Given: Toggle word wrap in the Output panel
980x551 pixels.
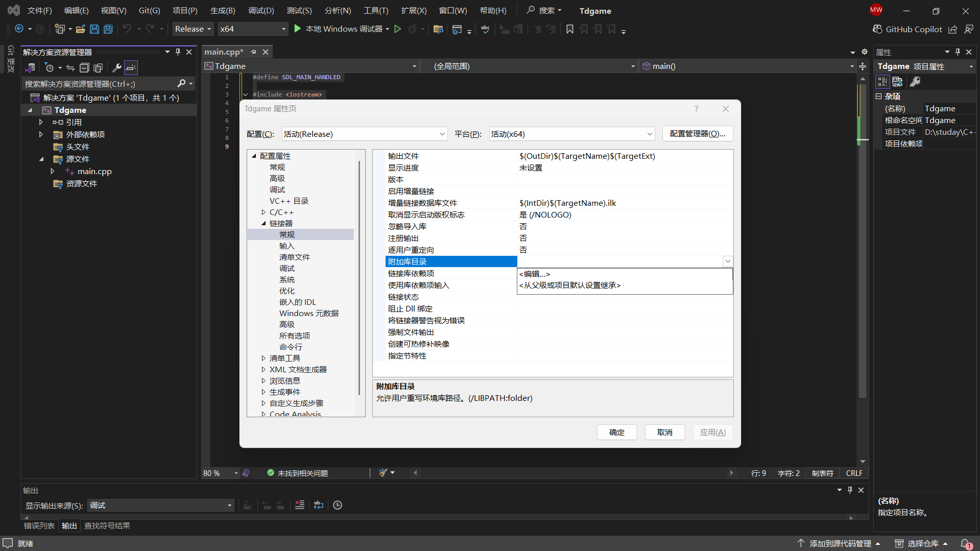Looking at the screenshot, I should (319, 505).
